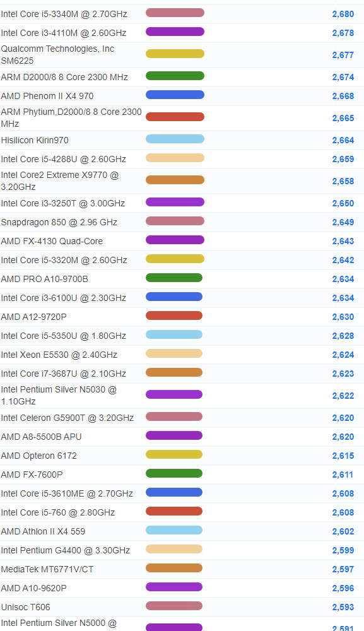
Task: Click the 2,674 score value
Action: (343, 77)
